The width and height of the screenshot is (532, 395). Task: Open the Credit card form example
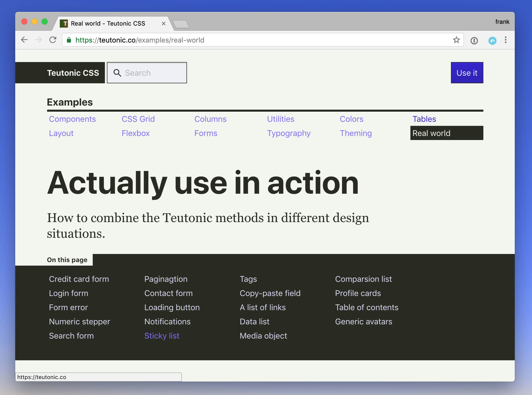[79, 279]
